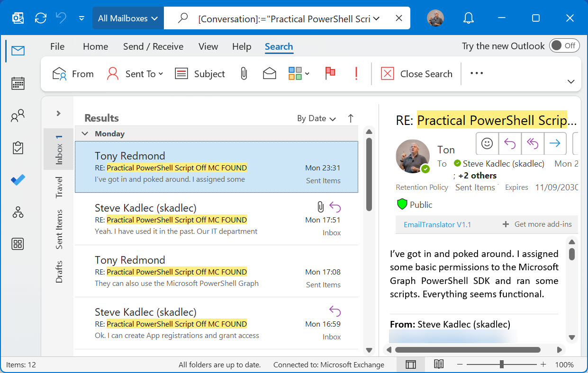The height and width of the screenshot is (373, 588).
Task: Click Get more add-ins
Action: pyautogui.click(x=537, y=224)
